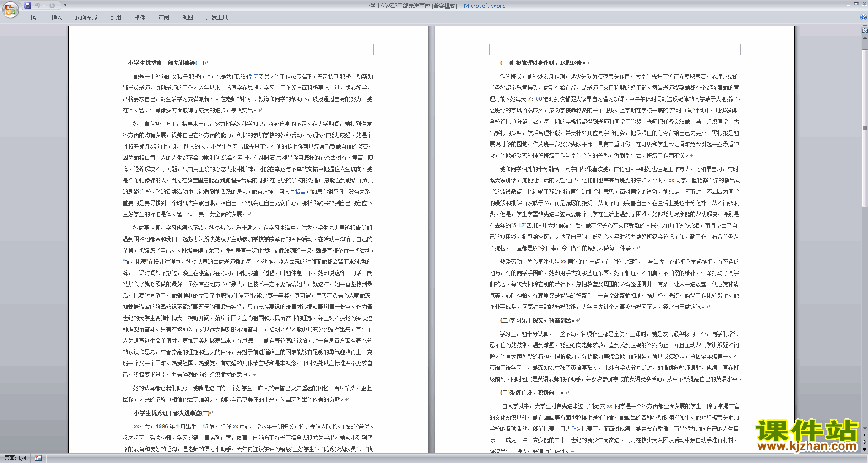Go to previous page double-arrow button

(865, 435)
